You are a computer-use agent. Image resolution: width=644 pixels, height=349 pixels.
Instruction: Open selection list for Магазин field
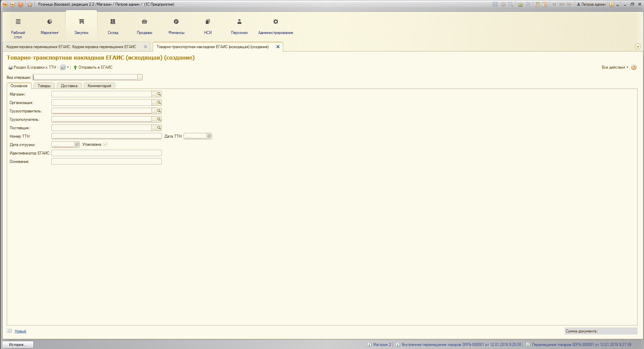(154, 94)
